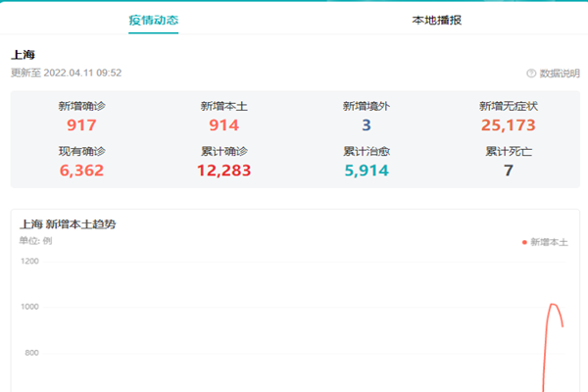Switch to the 疫情动态 tab

153,20
